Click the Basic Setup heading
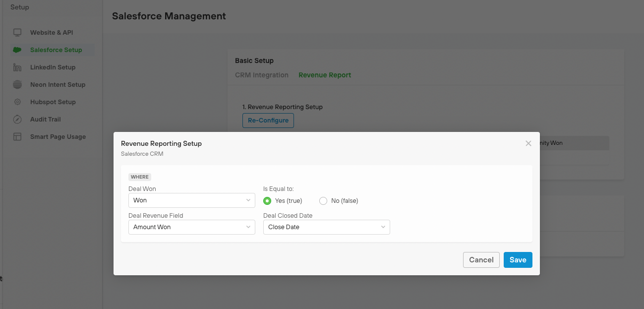This screenshot has width=644, height=309. tap(254, 61)
